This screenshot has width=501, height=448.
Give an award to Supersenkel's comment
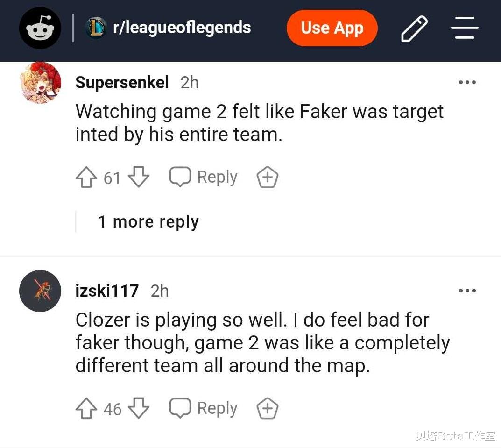tap(267, 177)
